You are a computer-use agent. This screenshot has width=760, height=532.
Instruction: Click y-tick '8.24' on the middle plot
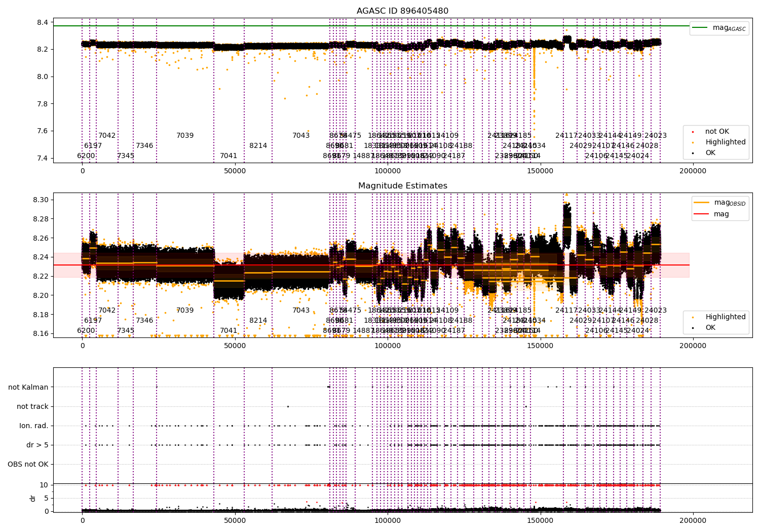coord(41,257)
